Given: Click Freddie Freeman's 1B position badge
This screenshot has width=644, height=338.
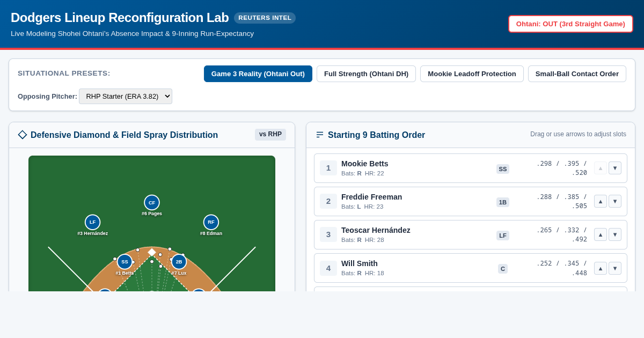Looking at the screenshot, I should point(503,202).
